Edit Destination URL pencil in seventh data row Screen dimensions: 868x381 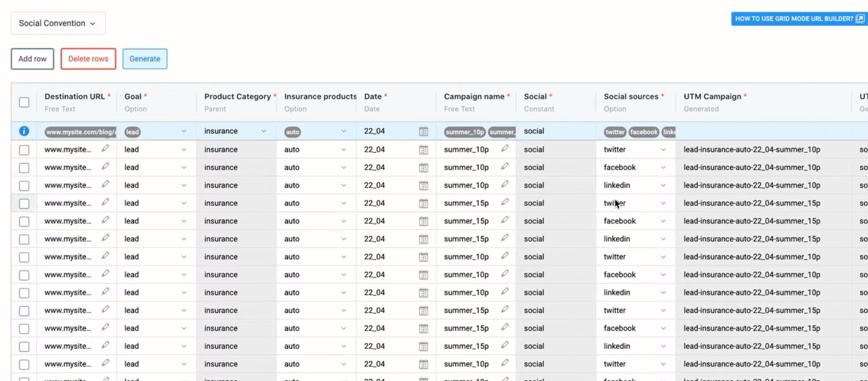pos(105,256)
